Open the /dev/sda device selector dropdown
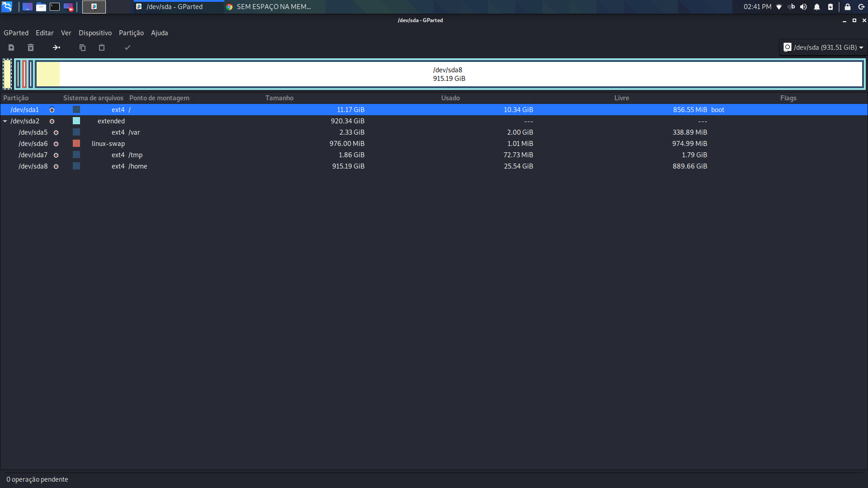Viewport: 868px width, 488px height. pyautogui.click(x=823, y=47)
